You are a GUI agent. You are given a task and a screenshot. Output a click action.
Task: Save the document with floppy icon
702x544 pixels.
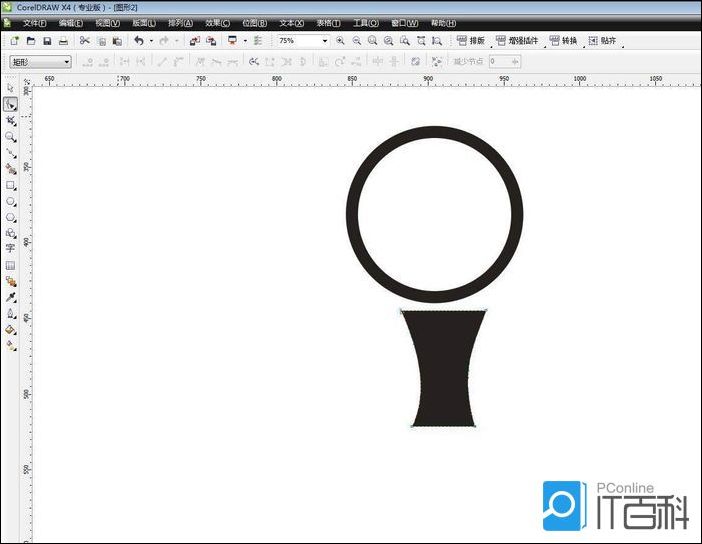point(47,41)
